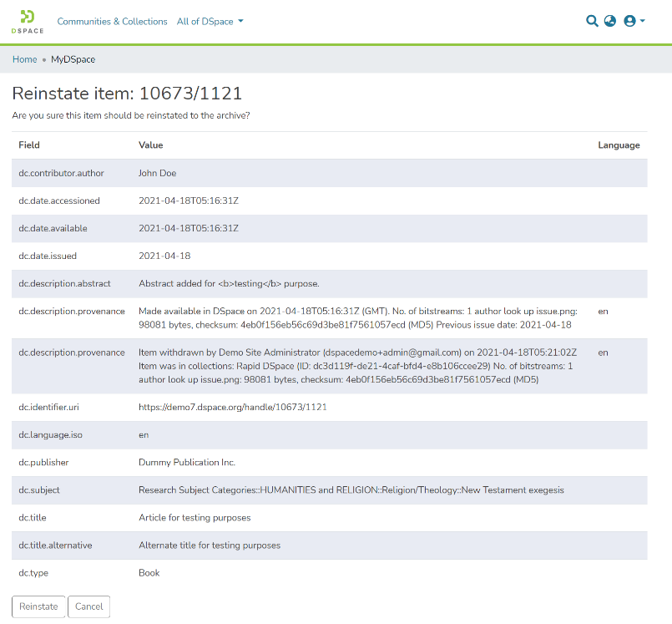The image size is (672, 624).
Task: Click the John Doe author value
Action: [x=157, y=173]
